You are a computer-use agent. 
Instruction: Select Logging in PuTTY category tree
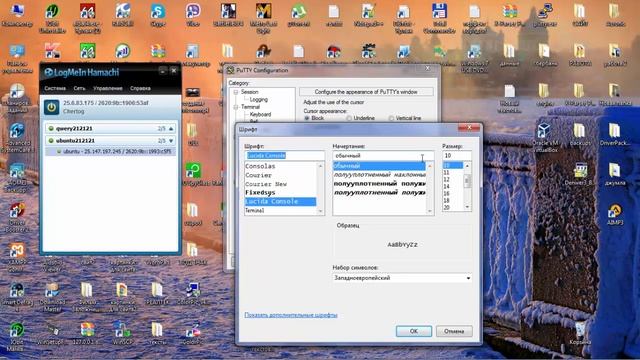259,100
